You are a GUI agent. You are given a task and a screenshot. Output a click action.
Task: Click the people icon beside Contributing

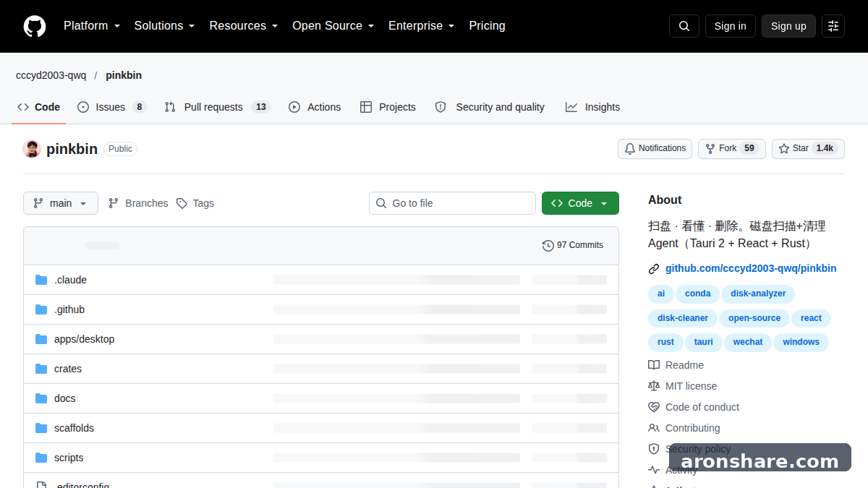tap(654, 428)
